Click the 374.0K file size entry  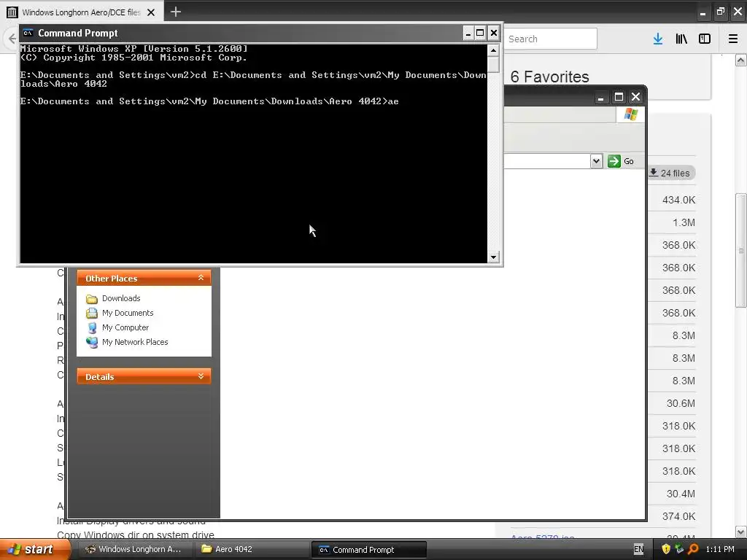point(678,516)
